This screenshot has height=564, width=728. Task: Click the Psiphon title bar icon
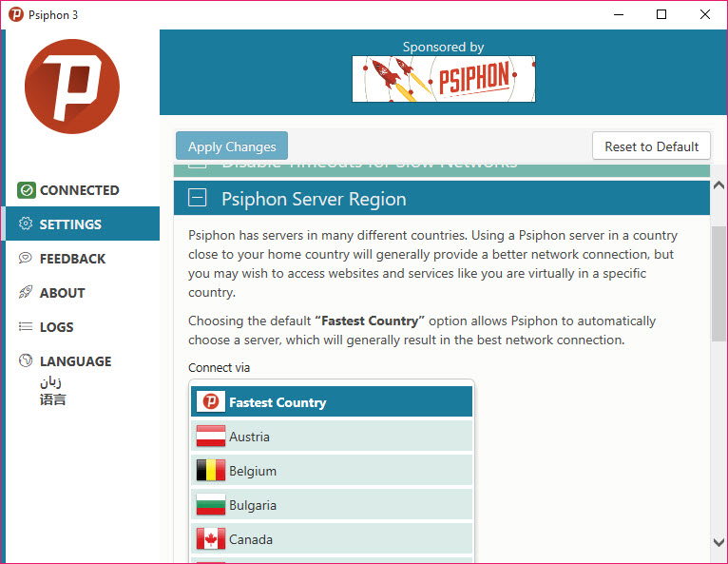16,14
